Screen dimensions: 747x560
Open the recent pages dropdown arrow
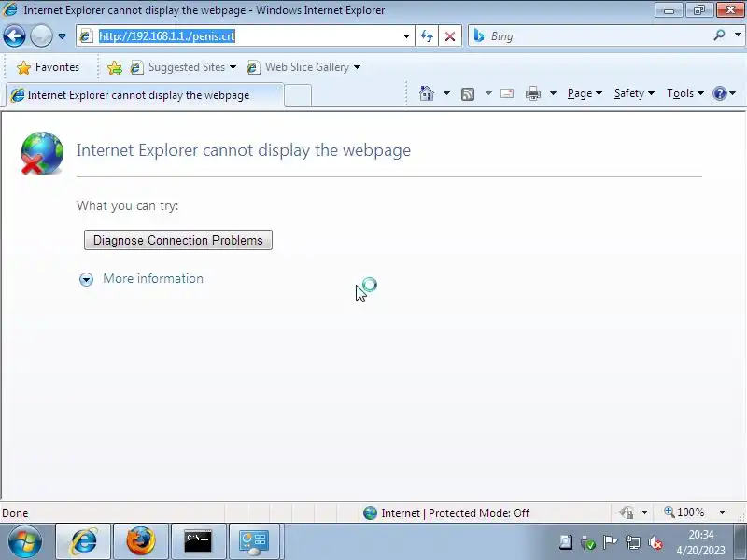click(x=62, y=36)
